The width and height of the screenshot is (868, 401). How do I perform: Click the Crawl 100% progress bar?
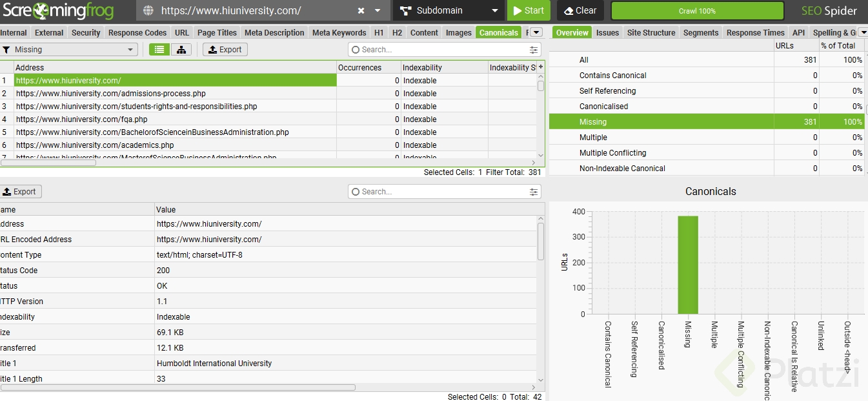pos(697,11)
